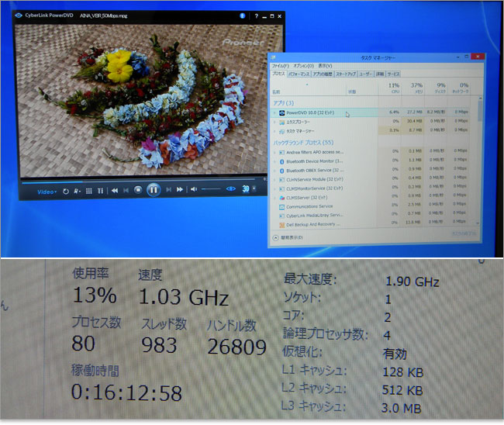The width and height of the screenshot is (504, 425).
Task: Open the audio language A dropdown
Action: click(x=77, y=191)
